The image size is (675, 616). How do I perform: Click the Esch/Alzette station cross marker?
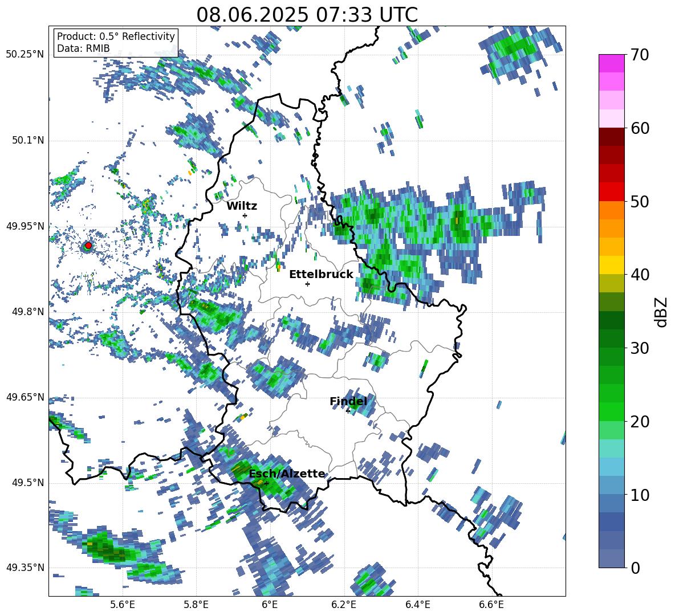(x=266, y=483)
